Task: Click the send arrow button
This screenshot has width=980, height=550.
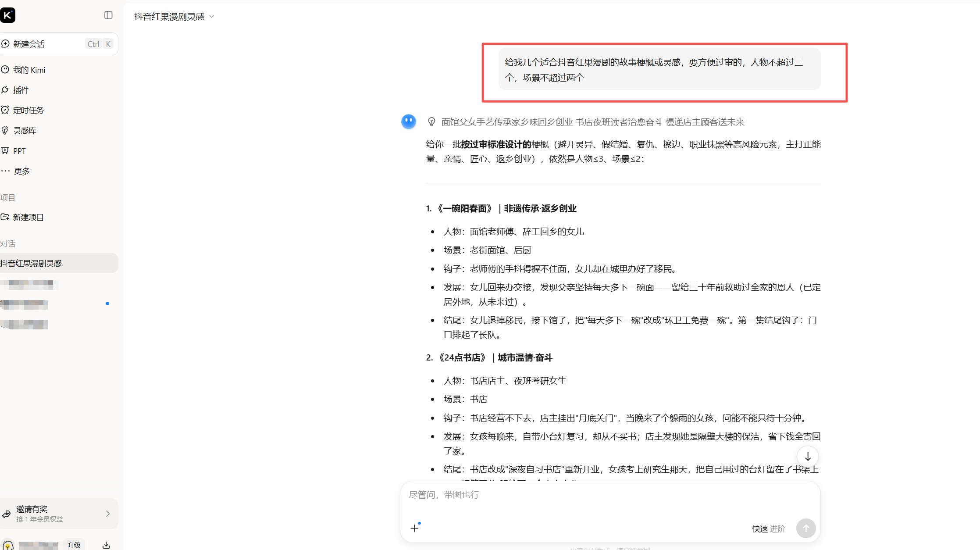Action: click(806, 528)
